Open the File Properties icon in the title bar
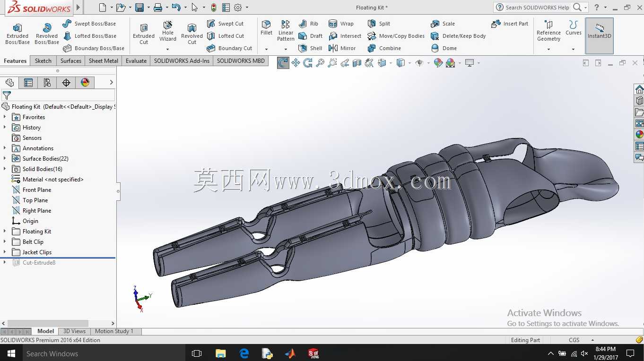 (x=226, y=8)
